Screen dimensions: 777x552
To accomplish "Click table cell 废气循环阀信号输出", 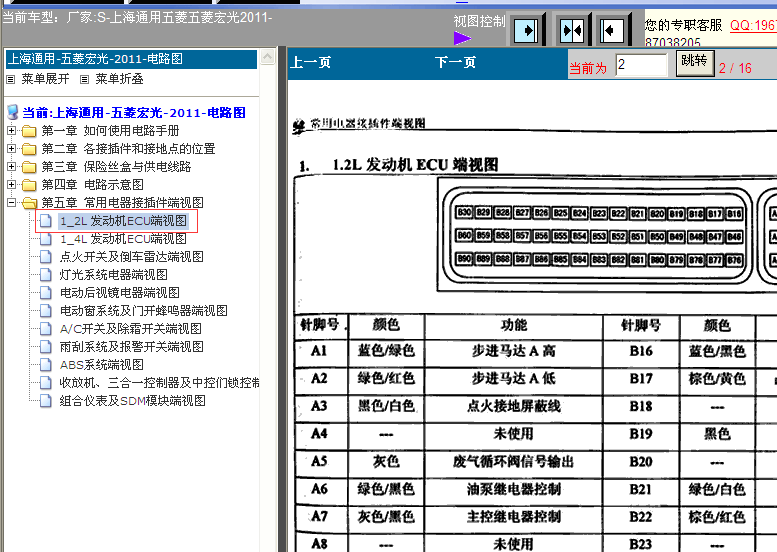I will click(513, 462).
